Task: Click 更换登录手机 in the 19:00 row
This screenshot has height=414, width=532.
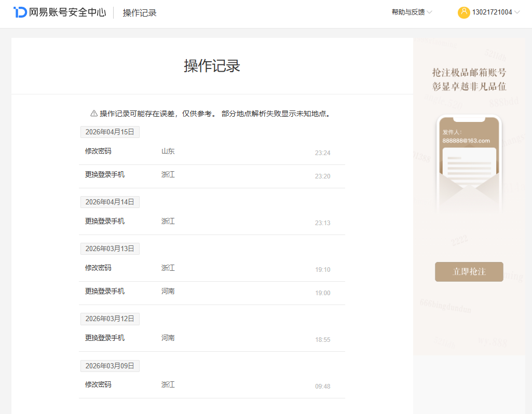Action: point(105,291)
